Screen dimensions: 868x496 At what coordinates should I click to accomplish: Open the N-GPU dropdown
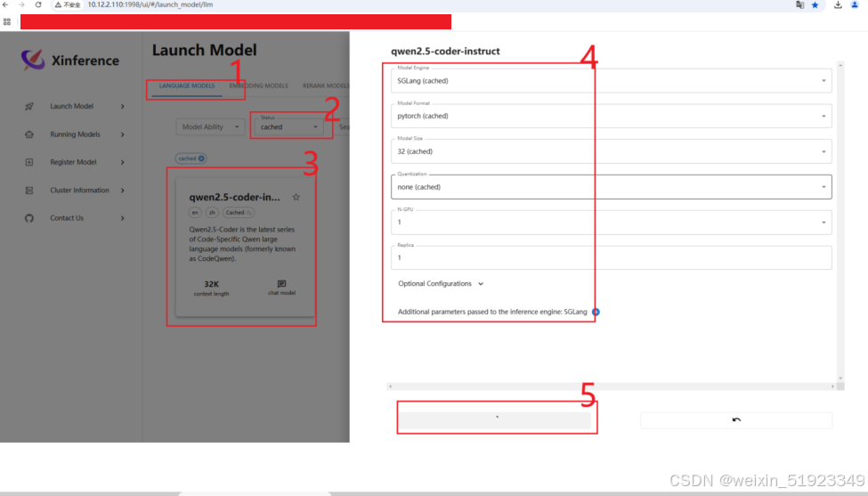click(x=611, y=223)
